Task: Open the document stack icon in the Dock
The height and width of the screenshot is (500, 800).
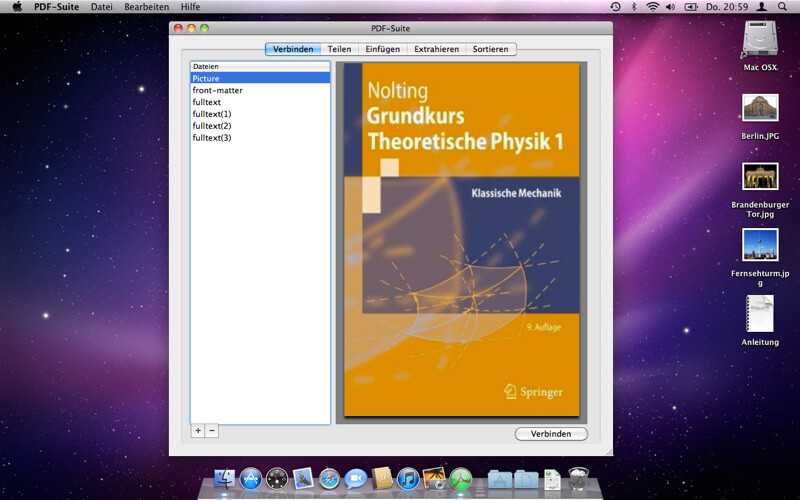Action: pos(552,480)
